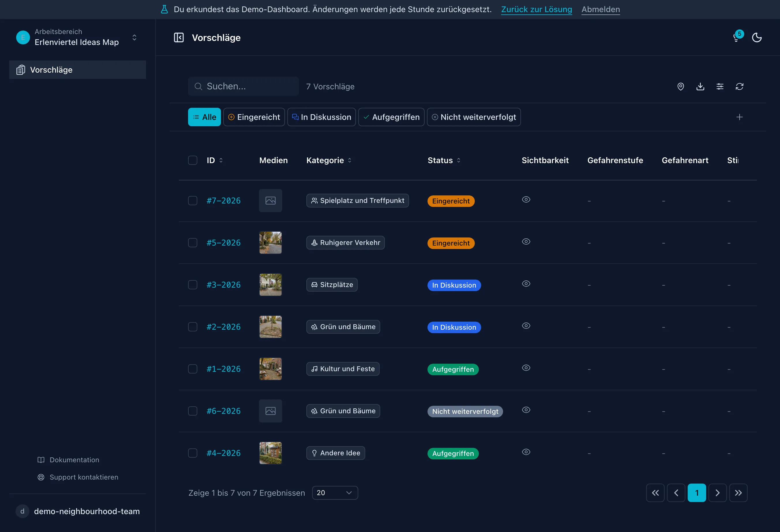Expand the Erlenviertel Ideas Map workspace switcher

click(78, 37)
